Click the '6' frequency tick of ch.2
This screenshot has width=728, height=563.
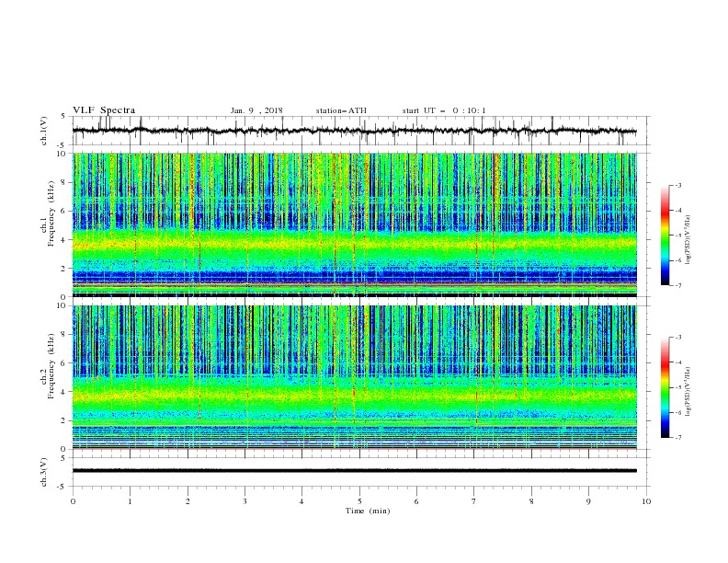tap(65, 363)
